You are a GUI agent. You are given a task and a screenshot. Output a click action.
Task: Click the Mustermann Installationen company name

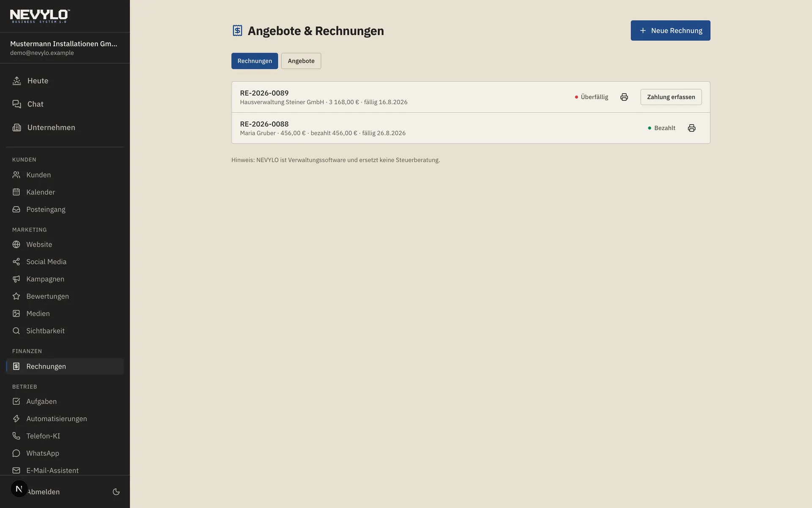tap(64, 44)
